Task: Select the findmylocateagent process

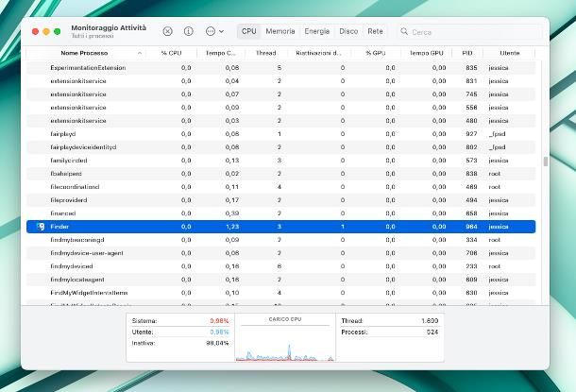Action: pyautogui.click(x=281, y=280)
